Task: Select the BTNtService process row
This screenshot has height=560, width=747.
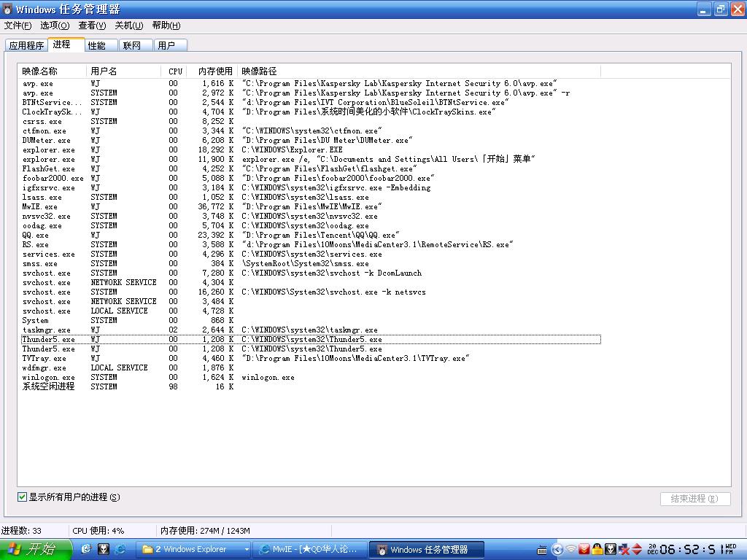Action: tap(311, 102)
